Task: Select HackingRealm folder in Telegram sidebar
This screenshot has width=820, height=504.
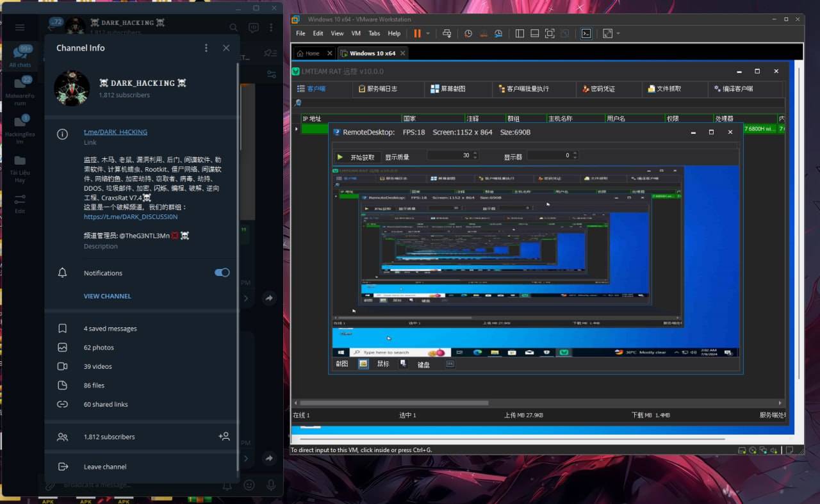Action: (x=20, y=129)
